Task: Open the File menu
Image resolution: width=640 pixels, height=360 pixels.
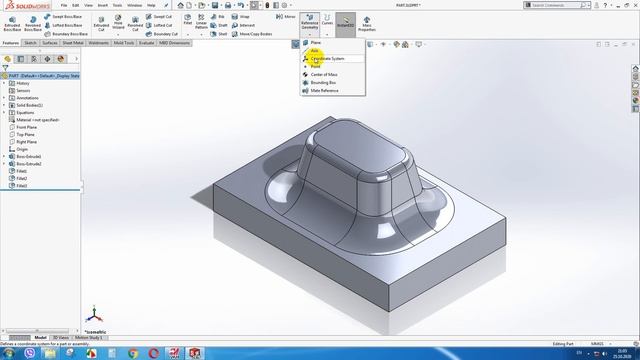Action: (x=64, y=5)
